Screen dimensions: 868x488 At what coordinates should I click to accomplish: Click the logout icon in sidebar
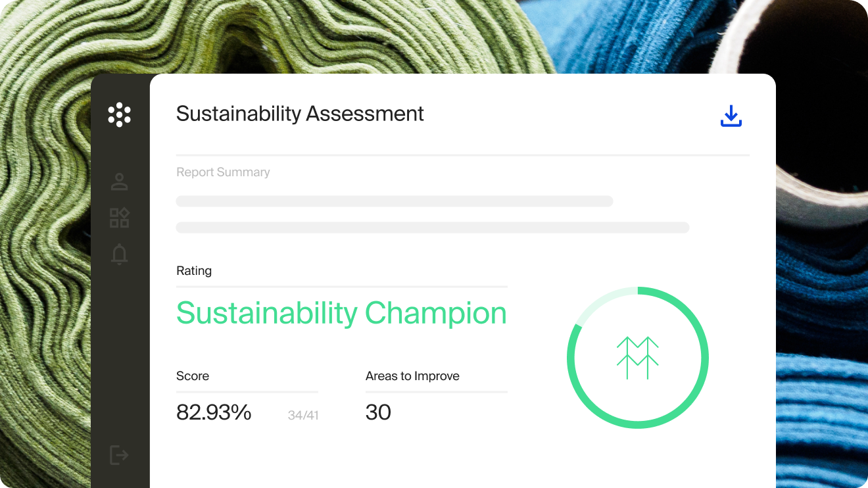click(119, 454)
